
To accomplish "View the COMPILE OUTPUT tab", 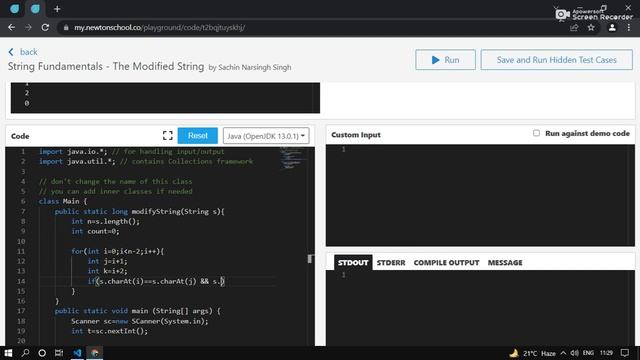I will tap(446, 262).
